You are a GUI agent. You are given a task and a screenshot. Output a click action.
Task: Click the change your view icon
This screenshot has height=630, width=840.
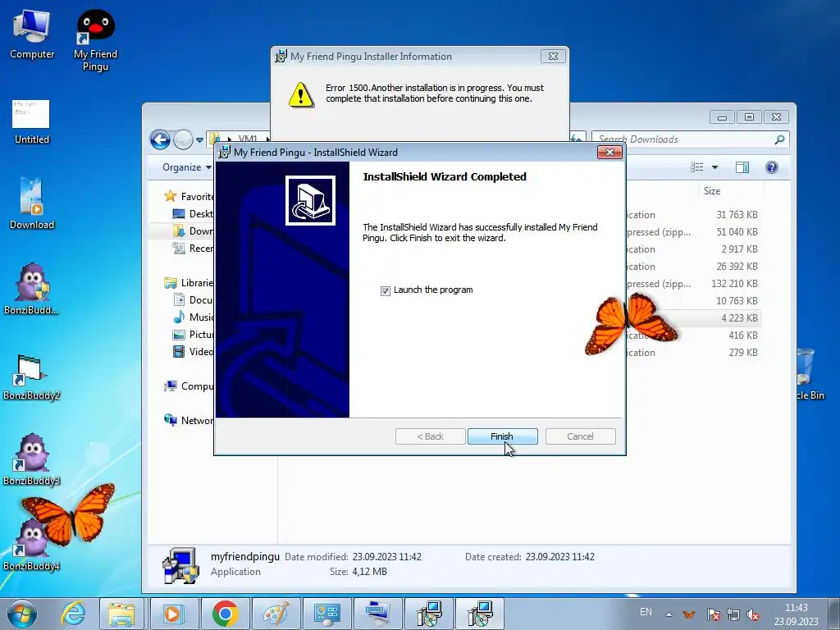pos(697,167)
